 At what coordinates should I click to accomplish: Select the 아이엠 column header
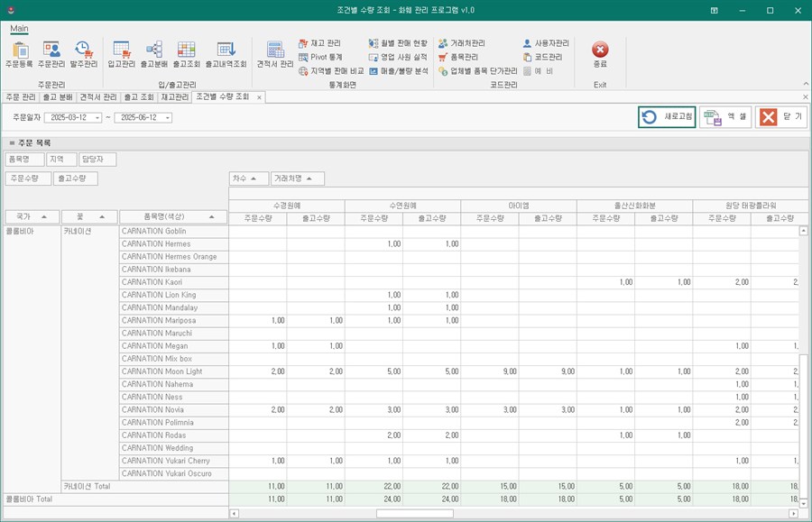[x=519, y=206]
